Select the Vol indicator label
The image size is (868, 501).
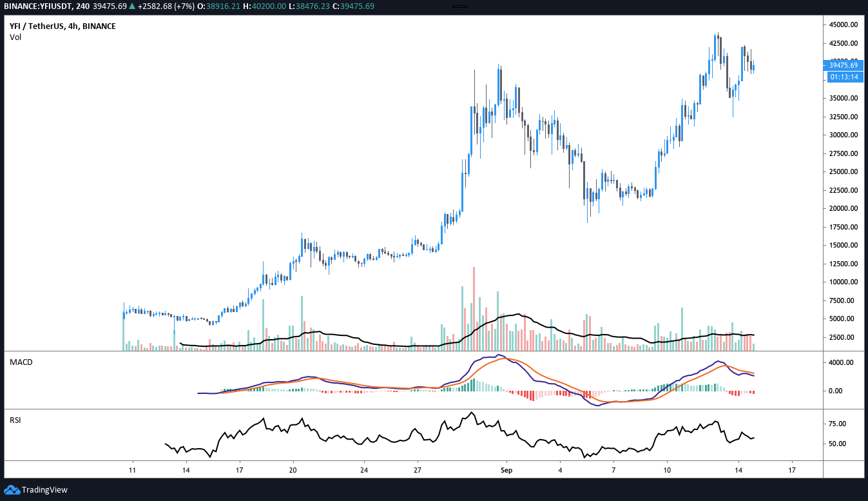[15, 37]
